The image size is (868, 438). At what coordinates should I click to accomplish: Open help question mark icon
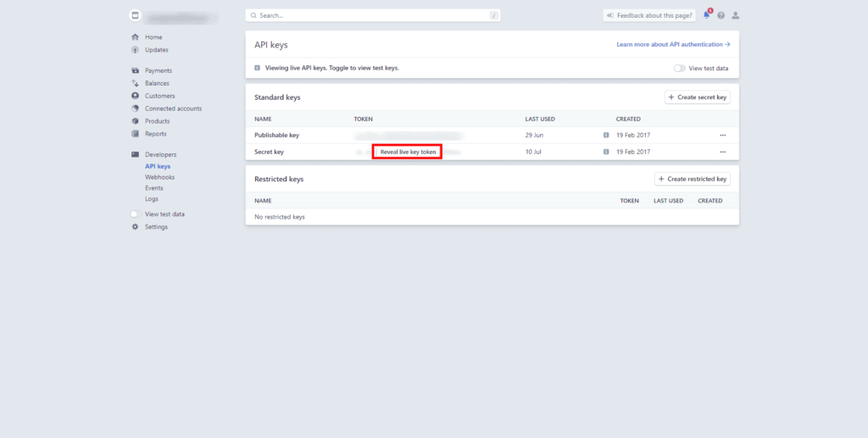tap(721, 15)
